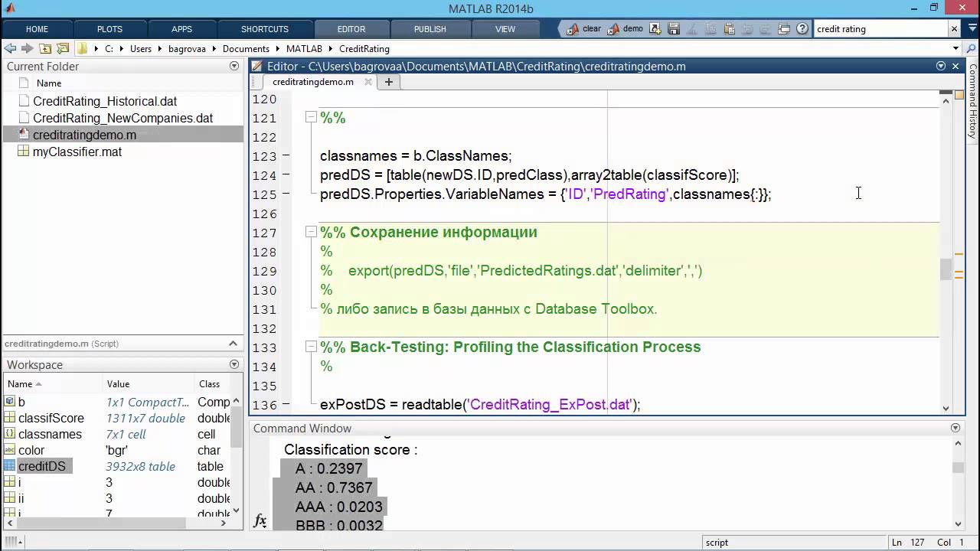Click the Undo icon in quick access toolbar

[x=747, y=29]
